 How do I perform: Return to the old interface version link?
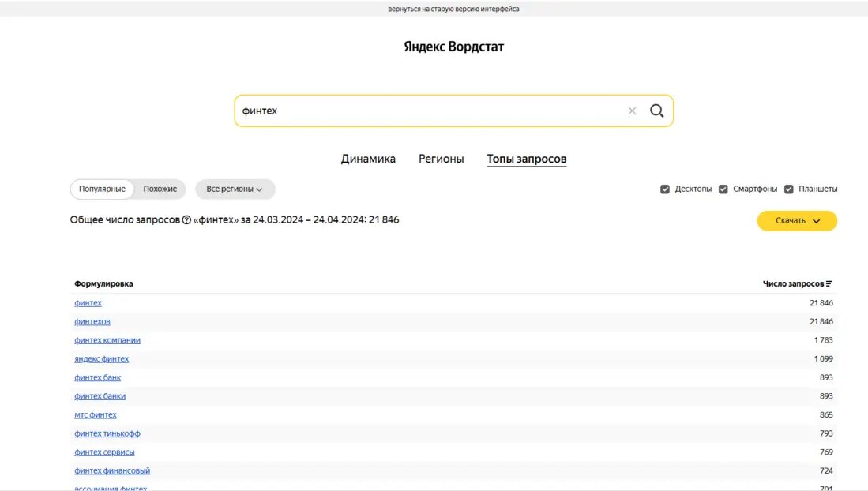pos(453,9)
